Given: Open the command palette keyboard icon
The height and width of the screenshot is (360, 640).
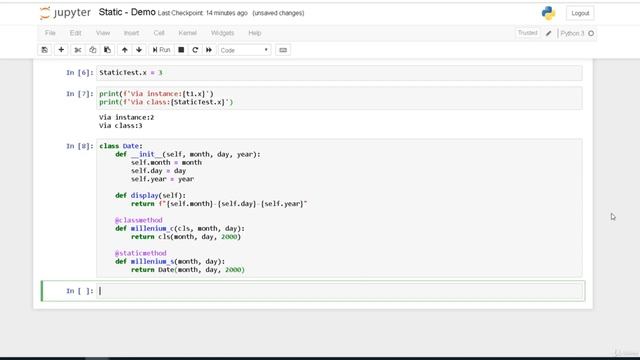Looking at the screenshot, I should click(x=283, y=50).
